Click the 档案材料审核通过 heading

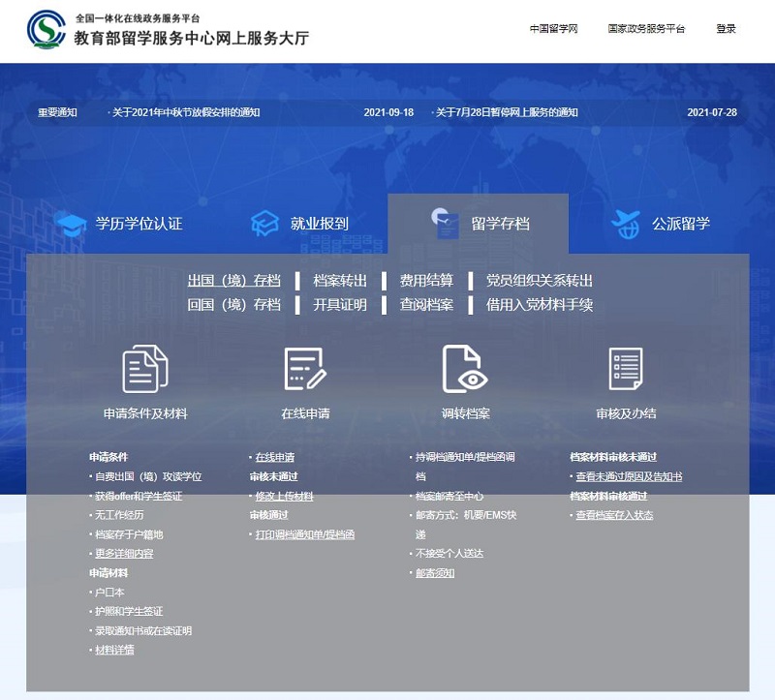(608, 496)
